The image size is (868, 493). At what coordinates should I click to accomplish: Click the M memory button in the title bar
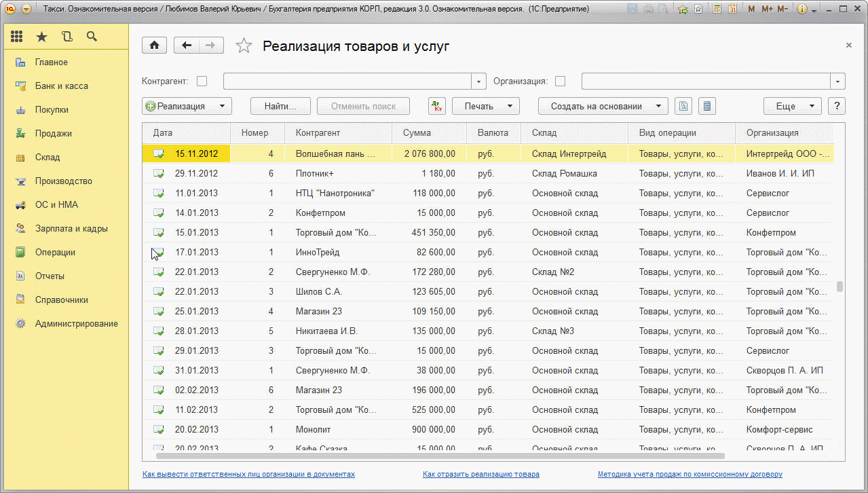click(751, 10)
